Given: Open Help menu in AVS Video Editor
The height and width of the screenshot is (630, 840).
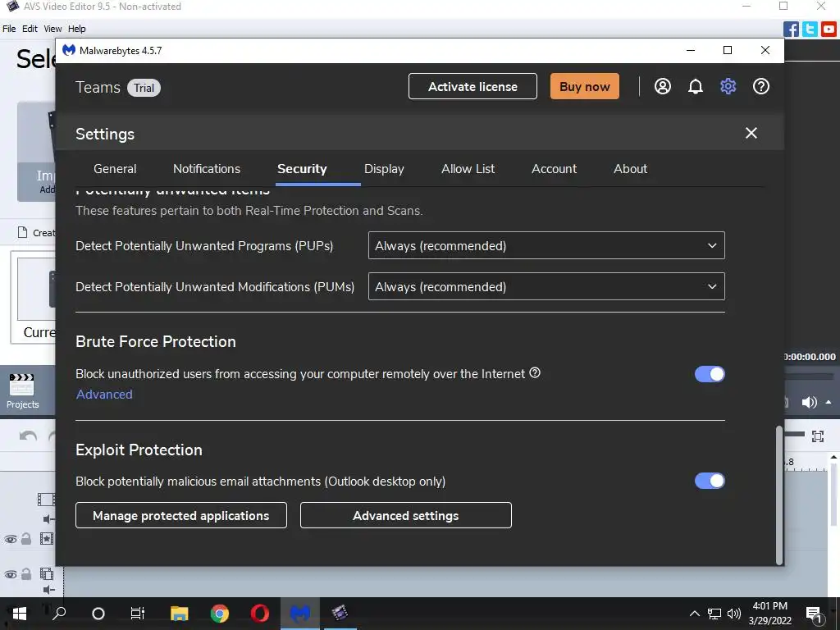Looking at the screenshot, I should [76, 29].
